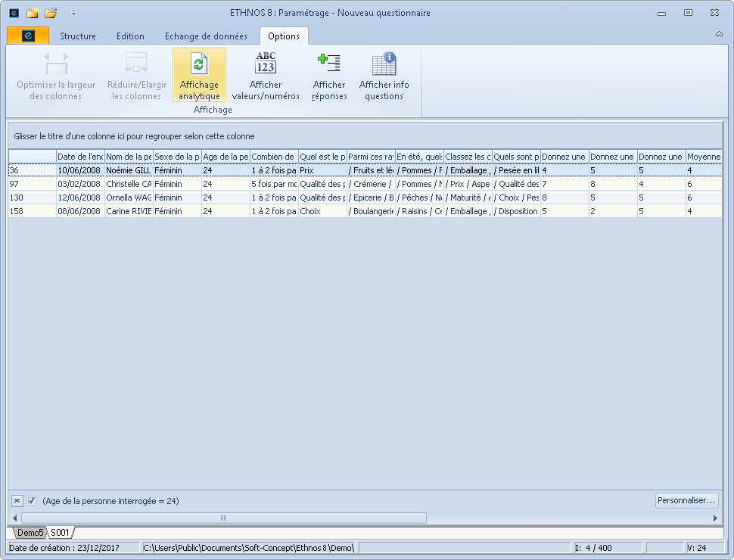The height and width of the screenshot is (560, 734).
Task: Click horizontal scrollbar left arrow
Action: [x=14, y=518]
